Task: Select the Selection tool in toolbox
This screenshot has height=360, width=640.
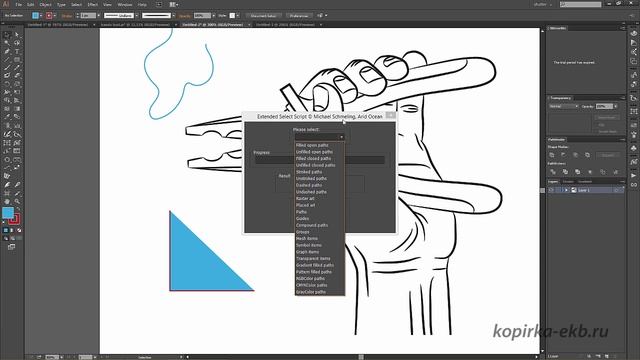Action: point(7,35)
